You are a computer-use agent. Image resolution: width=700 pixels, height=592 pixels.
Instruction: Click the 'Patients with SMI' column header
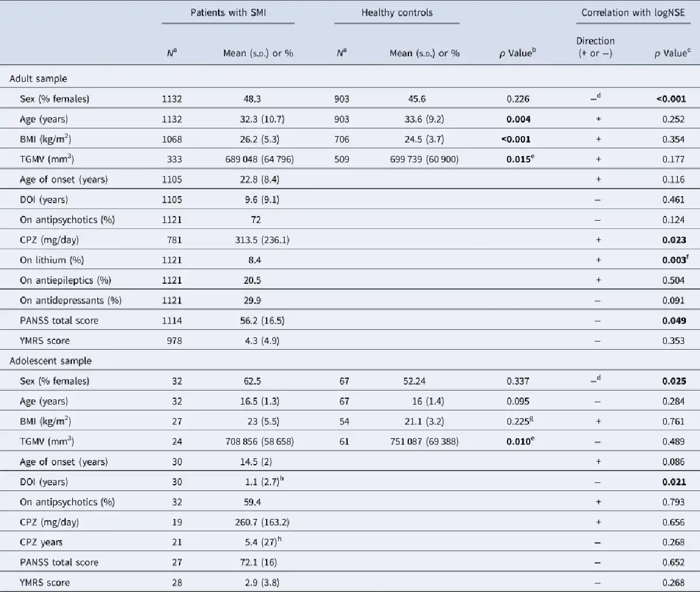click(x=228, y=12)
